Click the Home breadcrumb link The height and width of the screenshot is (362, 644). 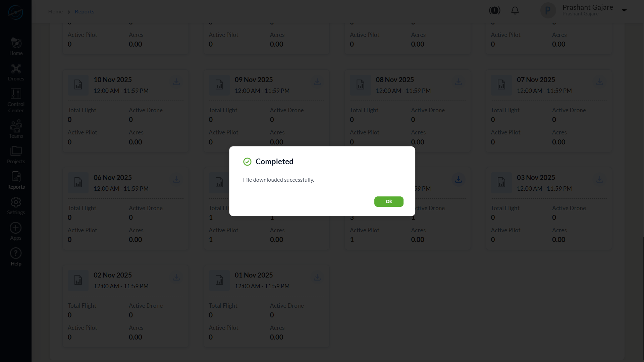coord(55,11)
